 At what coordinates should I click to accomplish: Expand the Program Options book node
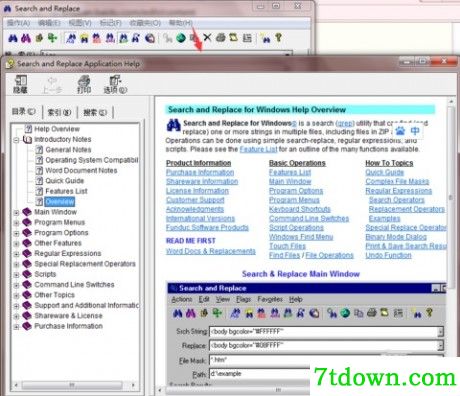click(16, 233)
